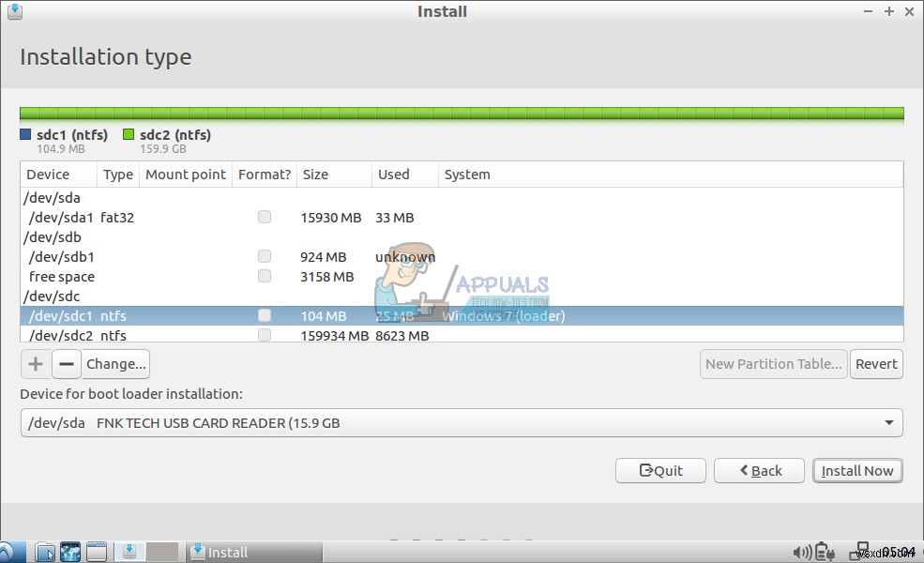Click the plus button to add a partition
The height and width of the screenshot is (563, 924).
pyautogui.click(x=36, y=364)
